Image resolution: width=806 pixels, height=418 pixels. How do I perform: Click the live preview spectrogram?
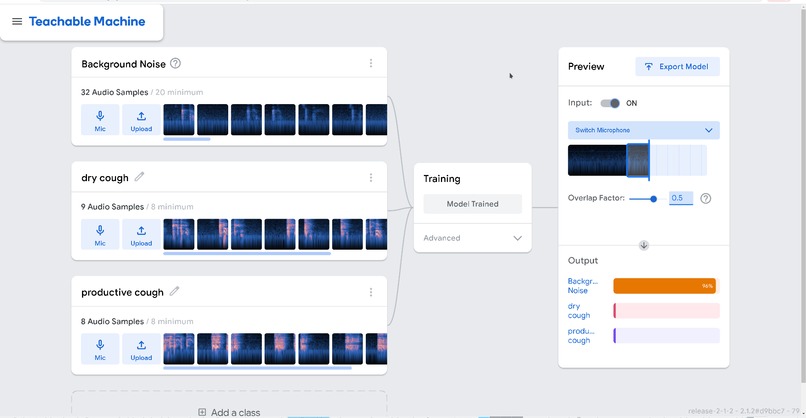point(637,160)
